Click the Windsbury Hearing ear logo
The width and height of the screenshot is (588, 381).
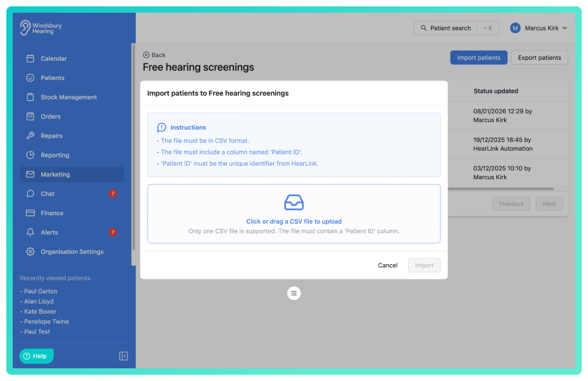[25, 28]
